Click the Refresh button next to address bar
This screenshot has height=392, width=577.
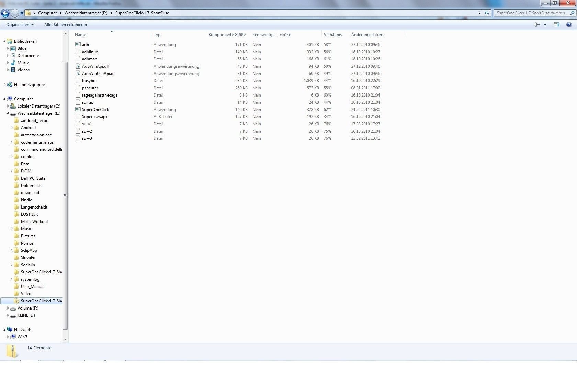(487, 13)
